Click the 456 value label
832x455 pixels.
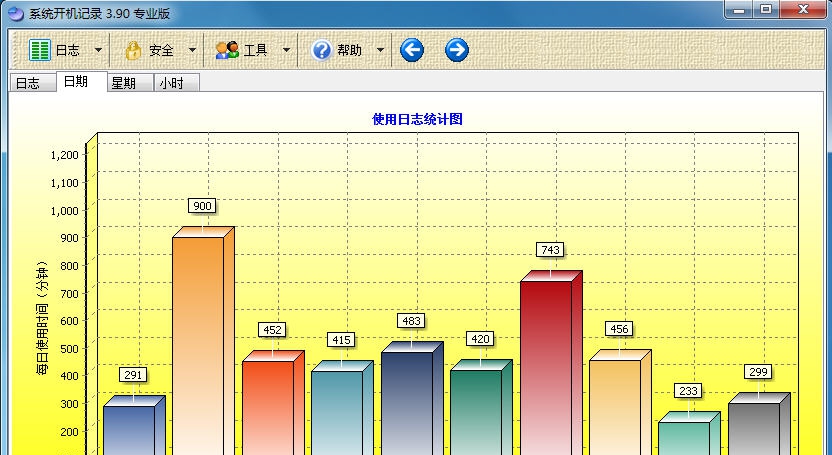(x=619, y=329)
